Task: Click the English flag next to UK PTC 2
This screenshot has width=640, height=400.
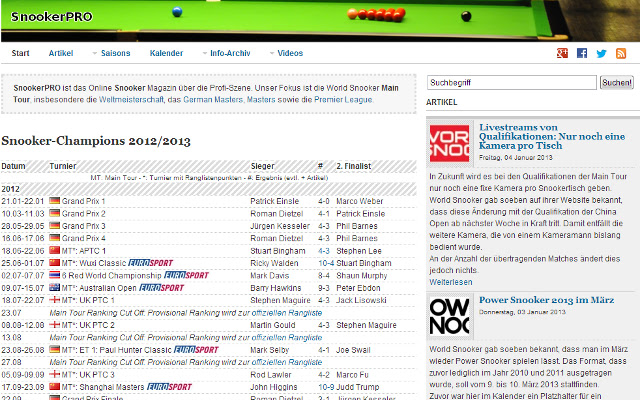Action: tap(54, 325)
